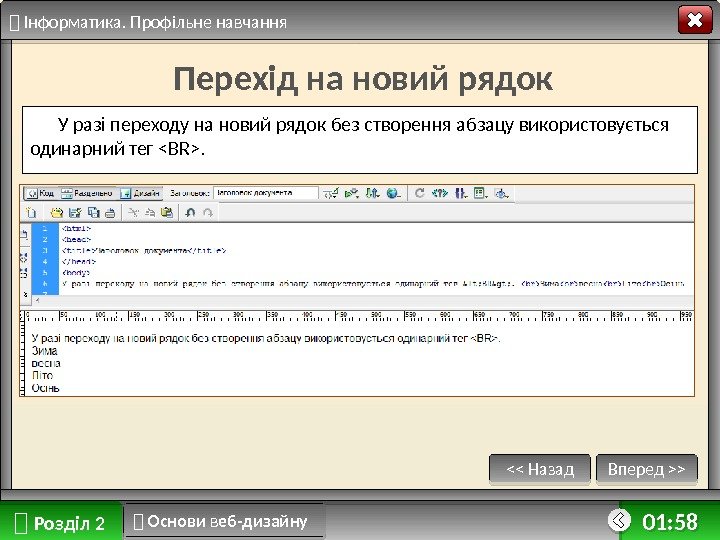Viewport: 720px width, 540px height.
Task: Click the Undo arrow icon
Action: coord(190,213)
